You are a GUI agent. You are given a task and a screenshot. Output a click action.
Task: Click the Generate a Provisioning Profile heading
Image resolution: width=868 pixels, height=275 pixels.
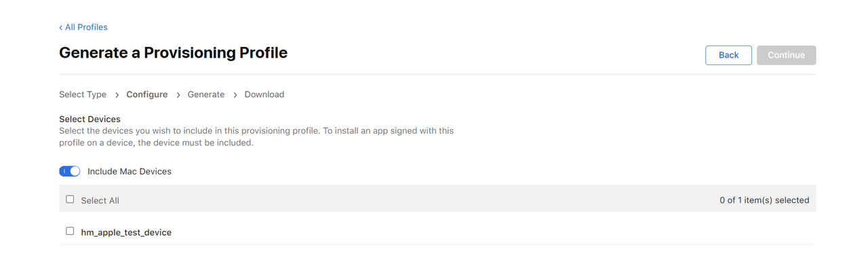(x=174, y=52)
